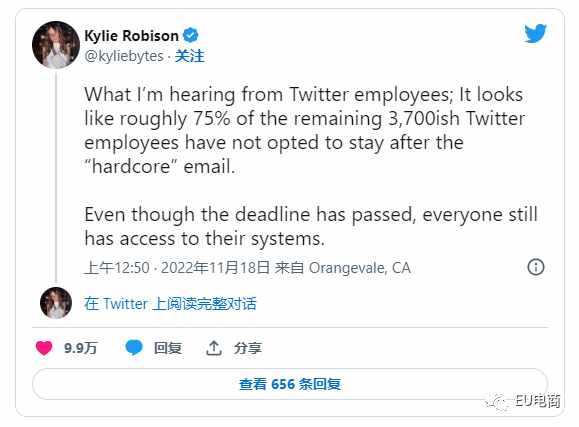Viewport: 579px width, 427px height.
Task: Like the tweet with the heart icon
Action: [x=44, y=348]
